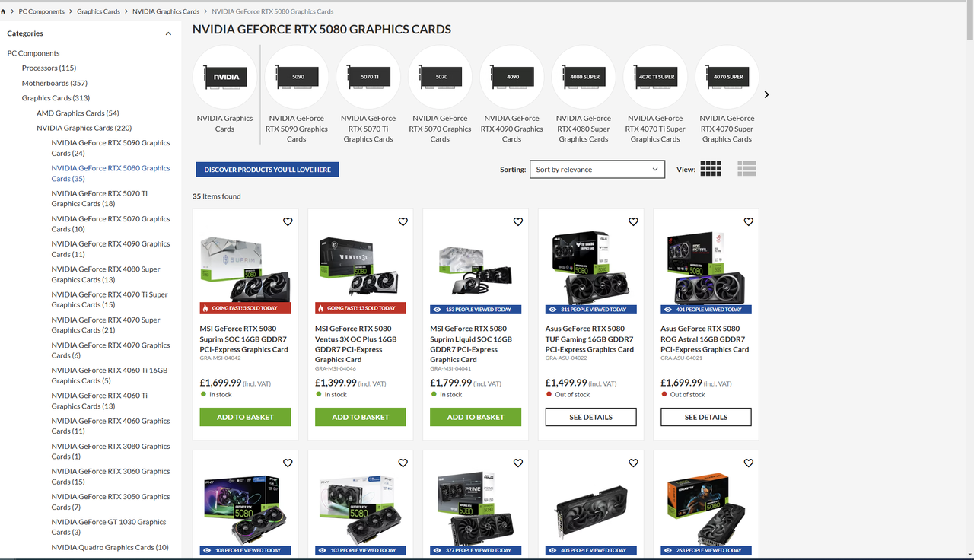This screenshot has height=560, width=974.
Task: Open the RTX 5070 Ti category circle
Action: tap(368, 77)
